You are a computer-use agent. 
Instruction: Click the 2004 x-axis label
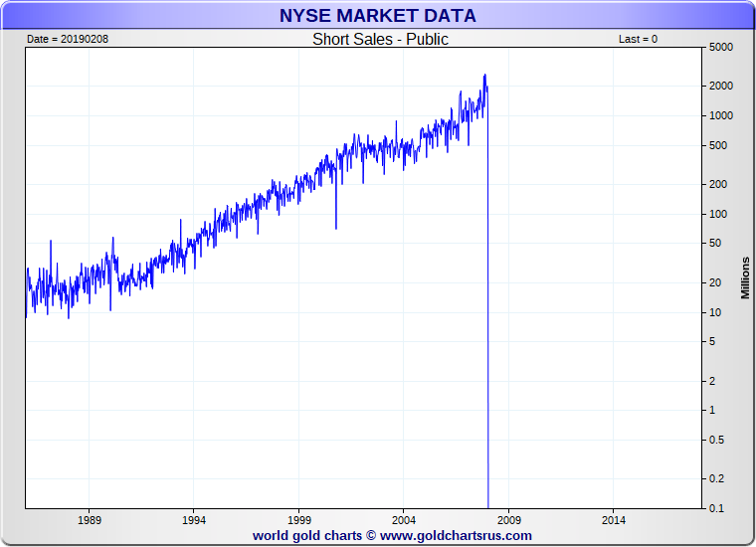click(404, 520)
